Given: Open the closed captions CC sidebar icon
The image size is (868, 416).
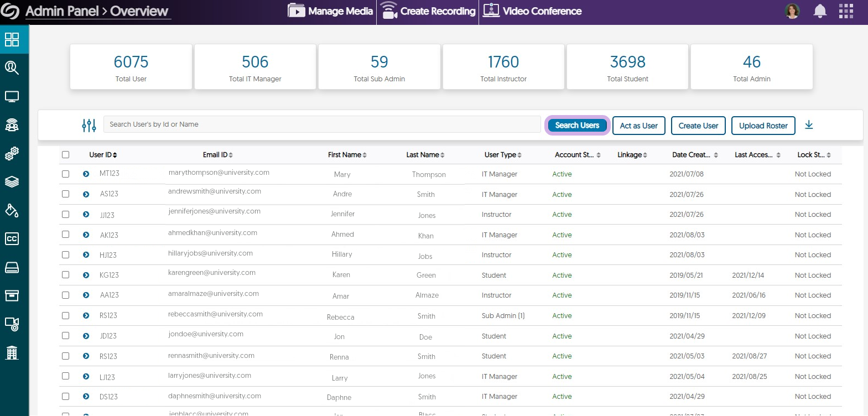Looking at the screenshot, I should point(12,239).
